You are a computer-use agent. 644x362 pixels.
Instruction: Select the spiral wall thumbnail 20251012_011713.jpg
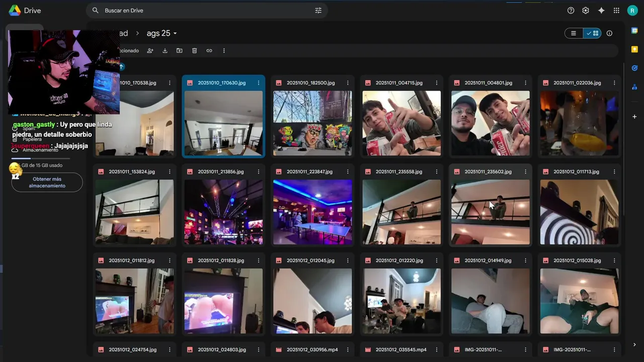(x=580, y=212)
